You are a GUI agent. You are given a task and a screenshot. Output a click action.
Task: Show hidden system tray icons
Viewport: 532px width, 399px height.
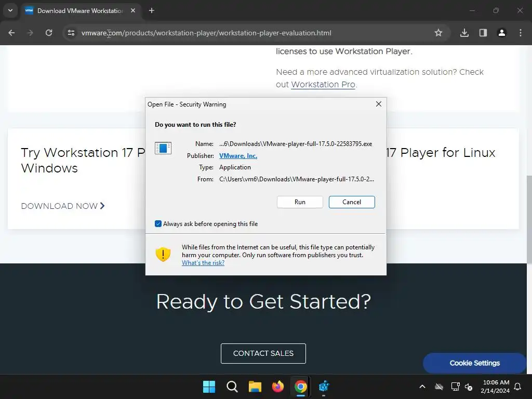(x=422, y=387)
